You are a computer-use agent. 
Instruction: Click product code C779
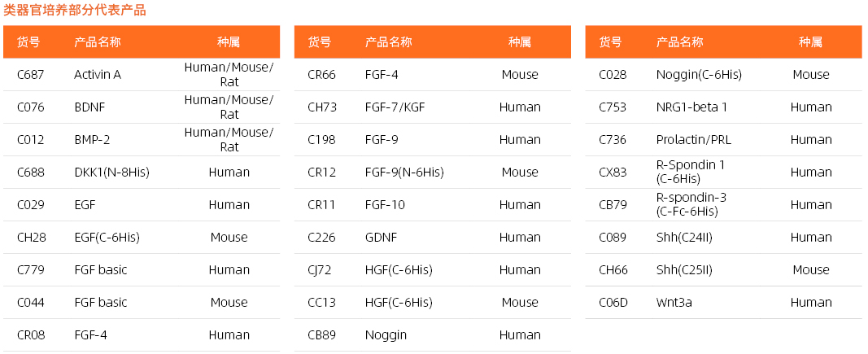(31, 270)
